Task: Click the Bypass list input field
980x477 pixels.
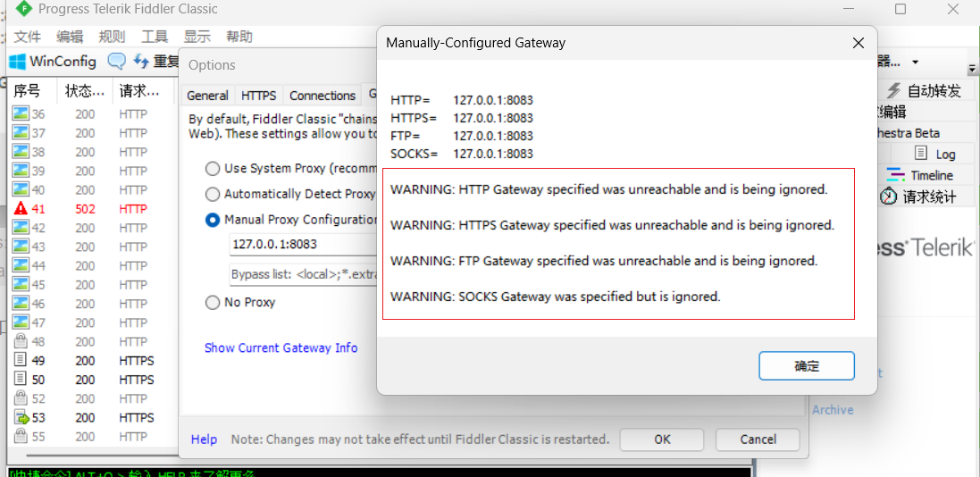Action: [x=304, y=274]
